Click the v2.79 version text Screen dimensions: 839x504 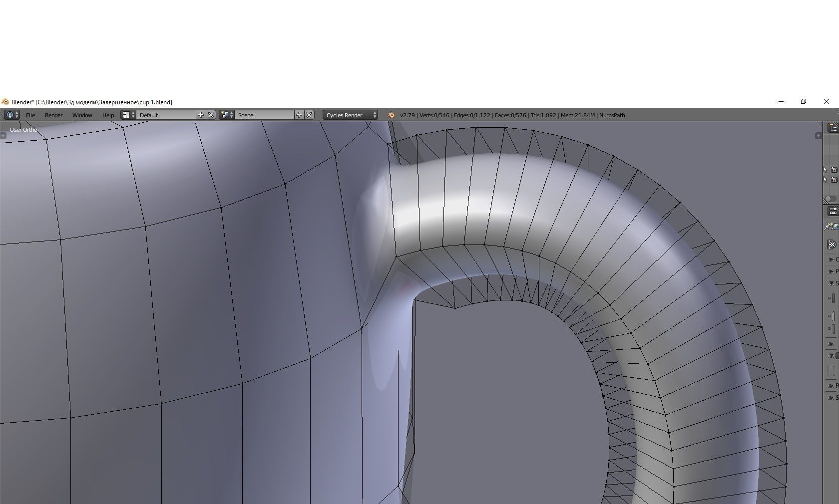click(408, 115)
